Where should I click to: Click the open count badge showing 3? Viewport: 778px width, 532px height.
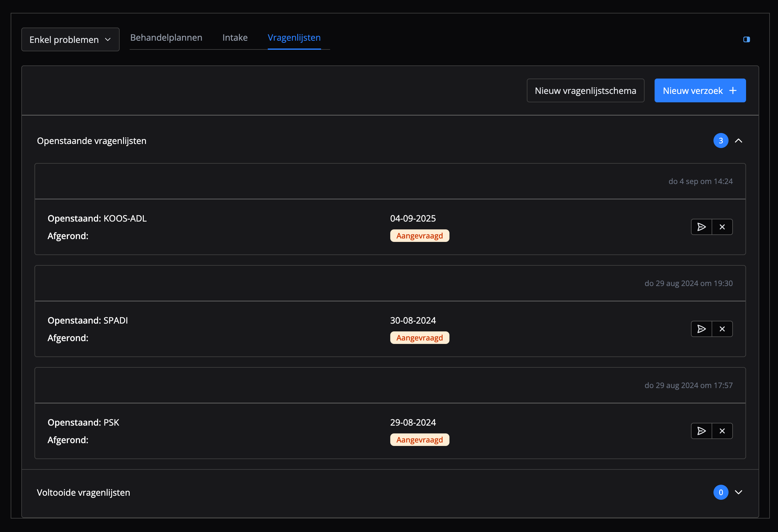720,141
